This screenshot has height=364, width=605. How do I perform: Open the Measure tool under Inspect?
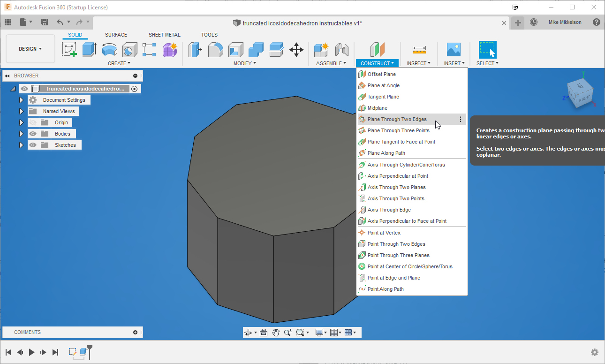(x=419, y=50)
